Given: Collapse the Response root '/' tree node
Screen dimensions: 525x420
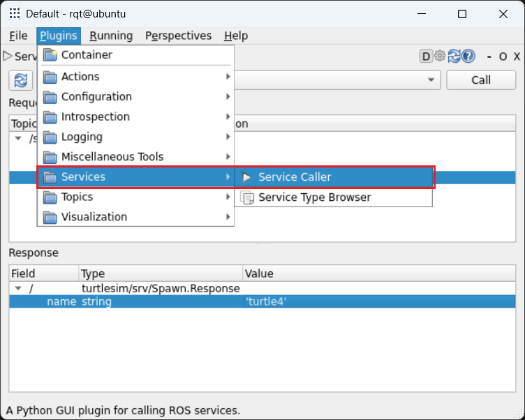Looking at the screenshot, I should tap(18, 288).
